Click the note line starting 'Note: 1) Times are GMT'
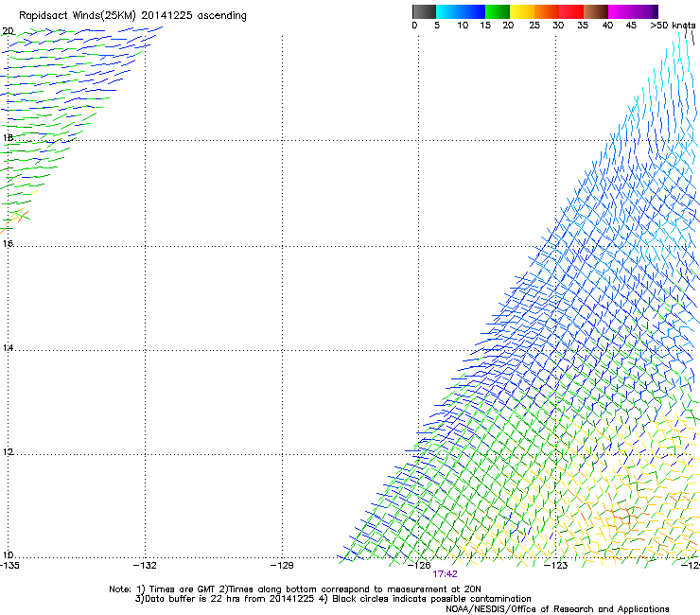Viewport: 700px width, 615px height. pyautogui.click(x=295, y=589)
